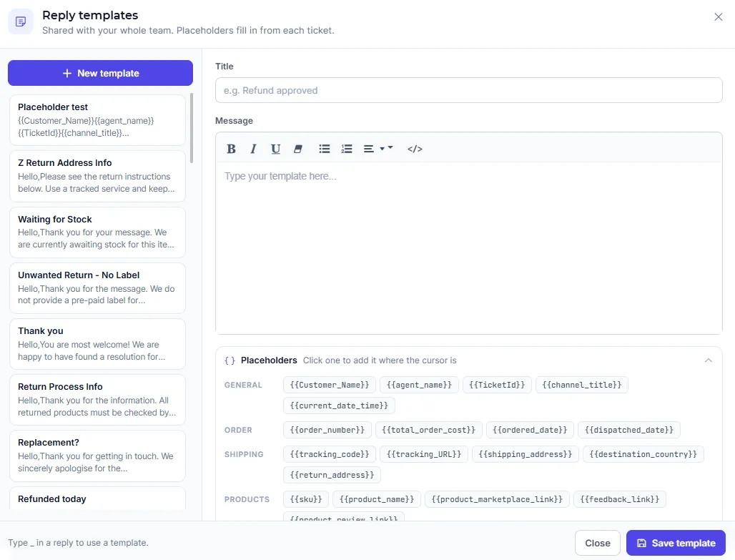This screenshot has height=560, width=735.
Task: Insert the {{sku}} placeholder
Action: [306, 499]
